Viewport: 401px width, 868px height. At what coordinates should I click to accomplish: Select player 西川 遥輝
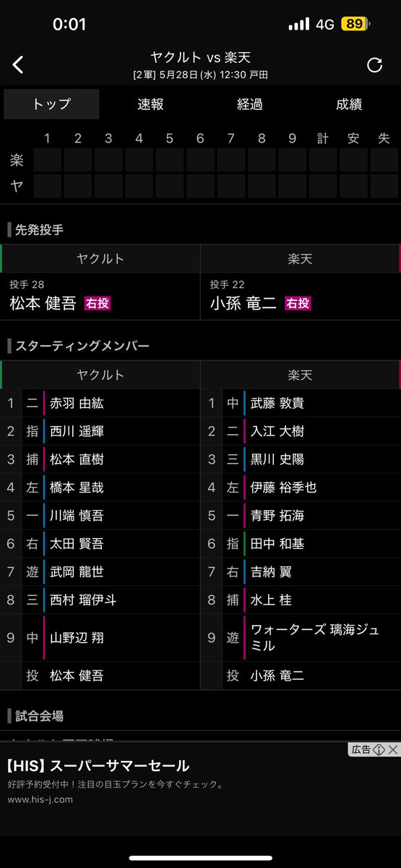click(77, 431)
